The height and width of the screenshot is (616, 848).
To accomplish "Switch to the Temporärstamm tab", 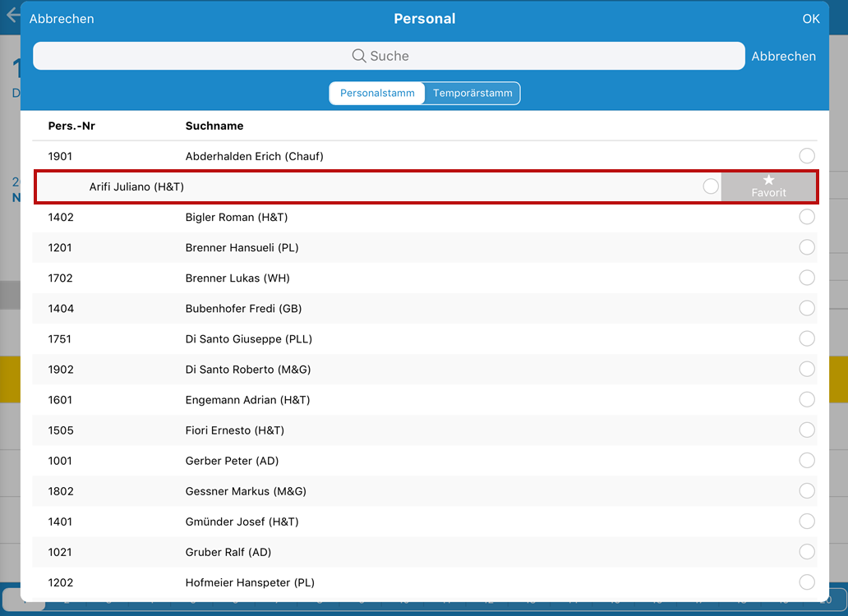I will [472, 93].
